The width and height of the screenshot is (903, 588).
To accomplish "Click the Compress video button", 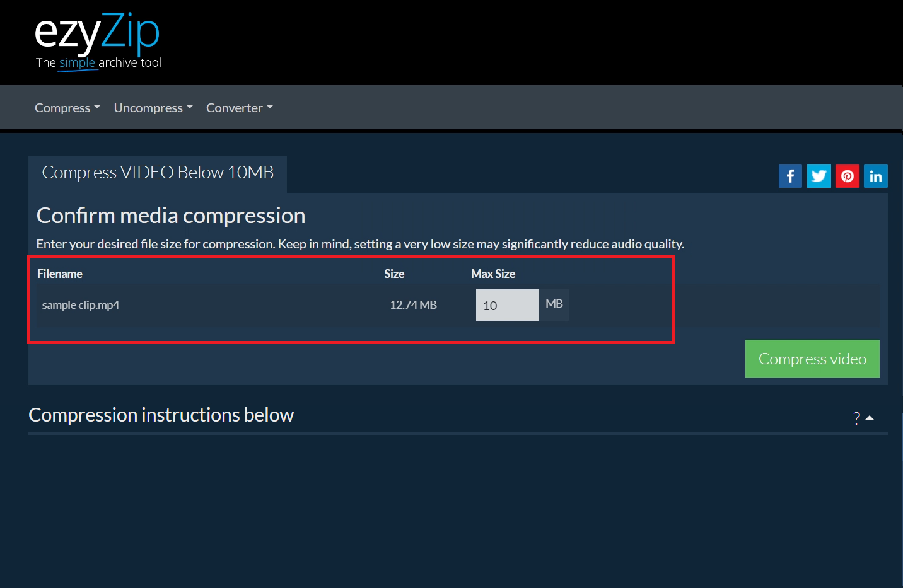I will click(x=812, y=359).
